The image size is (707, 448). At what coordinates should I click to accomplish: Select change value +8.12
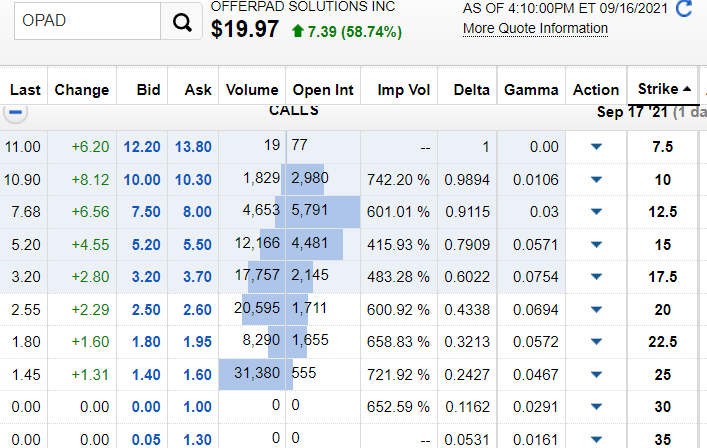coord(90,180)
